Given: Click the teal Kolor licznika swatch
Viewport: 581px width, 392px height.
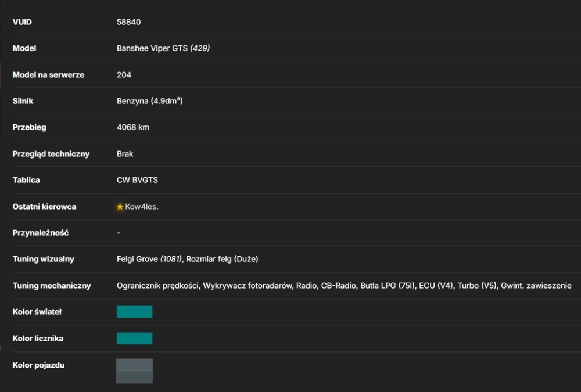Looking at the screenshot, I should pos(135,338).
